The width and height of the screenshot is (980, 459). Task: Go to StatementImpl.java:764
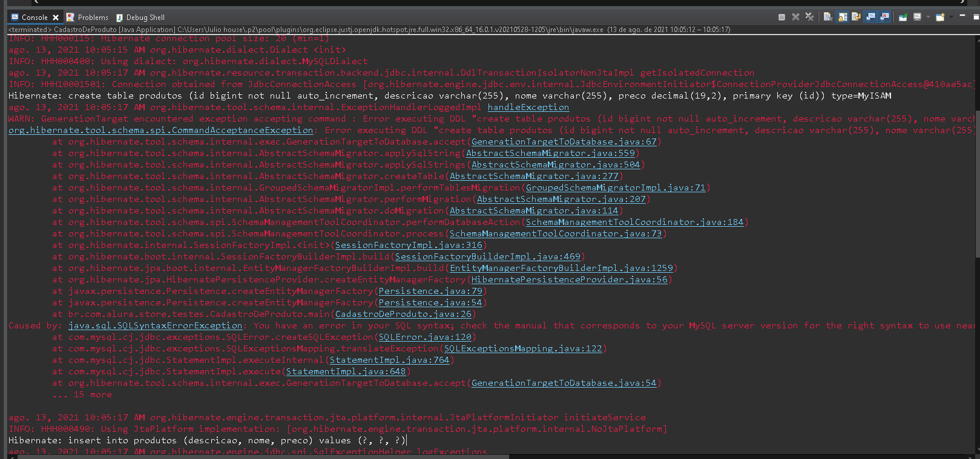tap(390, 360)
